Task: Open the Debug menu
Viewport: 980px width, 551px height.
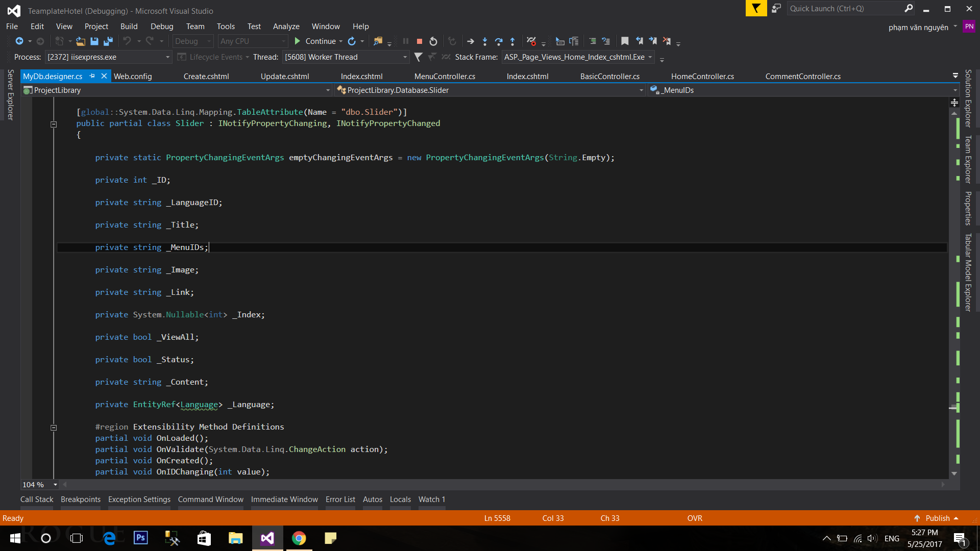Action: (x=162, y=27)
